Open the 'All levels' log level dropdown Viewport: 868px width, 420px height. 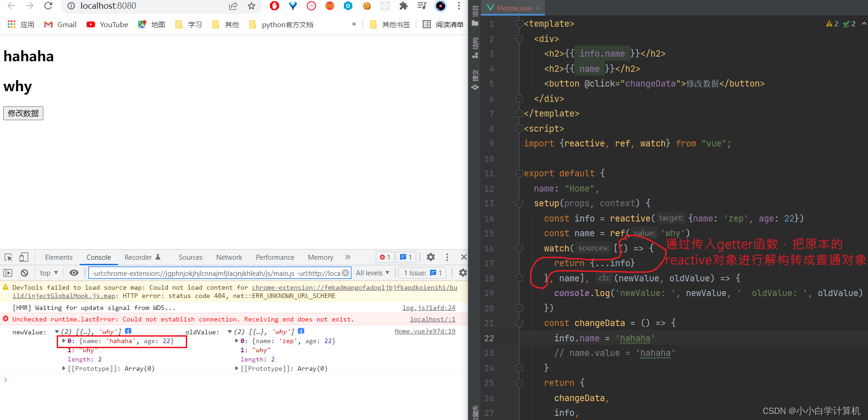(x=372, y=273)
